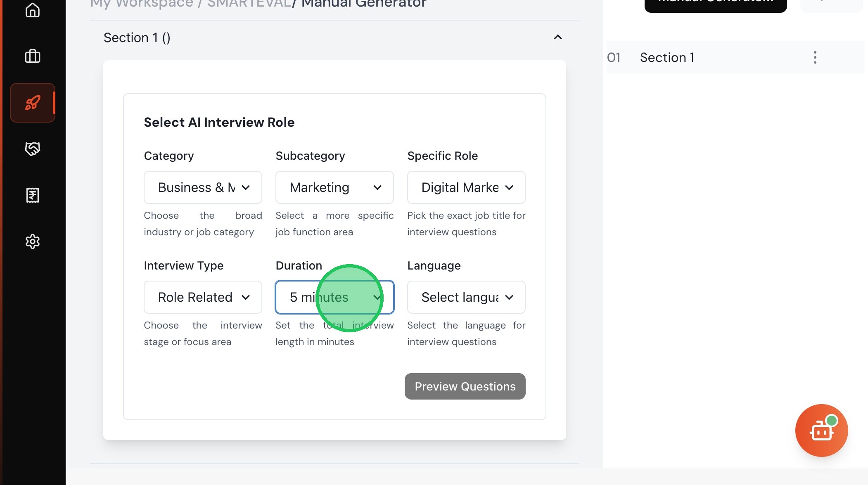
Task: Navigate to My Workspace breadcrumb
Action: pos(142,4)
